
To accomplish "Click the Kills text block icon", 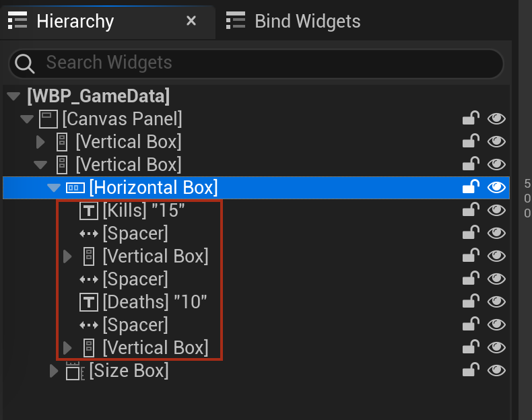I will click(x=89, y=211).
